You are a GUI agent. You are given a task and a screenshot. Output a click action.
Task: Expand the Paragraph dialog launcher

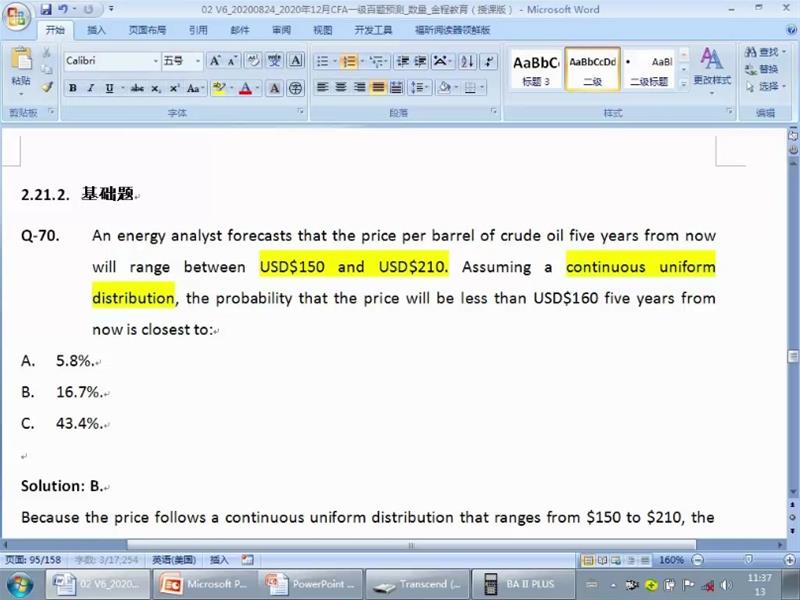click(x=493, y=111)
